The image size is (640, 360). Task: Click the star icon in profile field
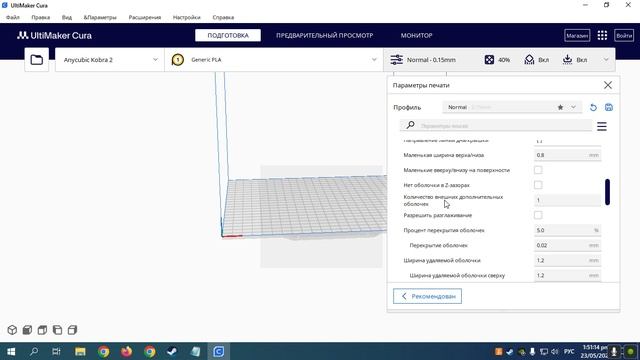(x=560, y=107)
